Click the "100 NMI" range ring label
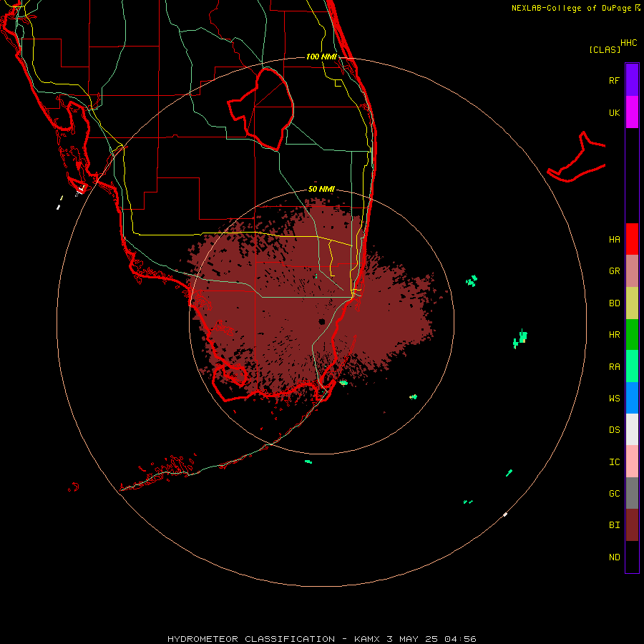 [321, 57]
